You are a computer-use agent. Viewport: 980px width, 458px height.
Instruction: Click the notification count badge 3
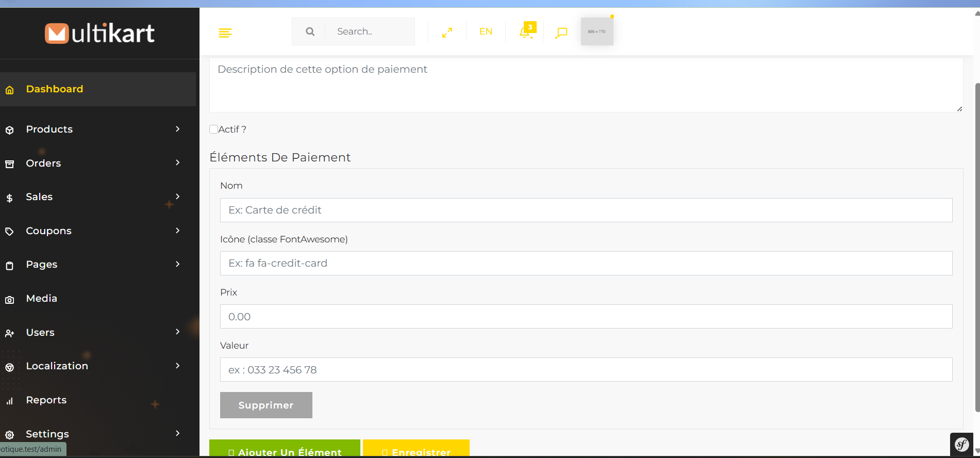click(530, 27)
